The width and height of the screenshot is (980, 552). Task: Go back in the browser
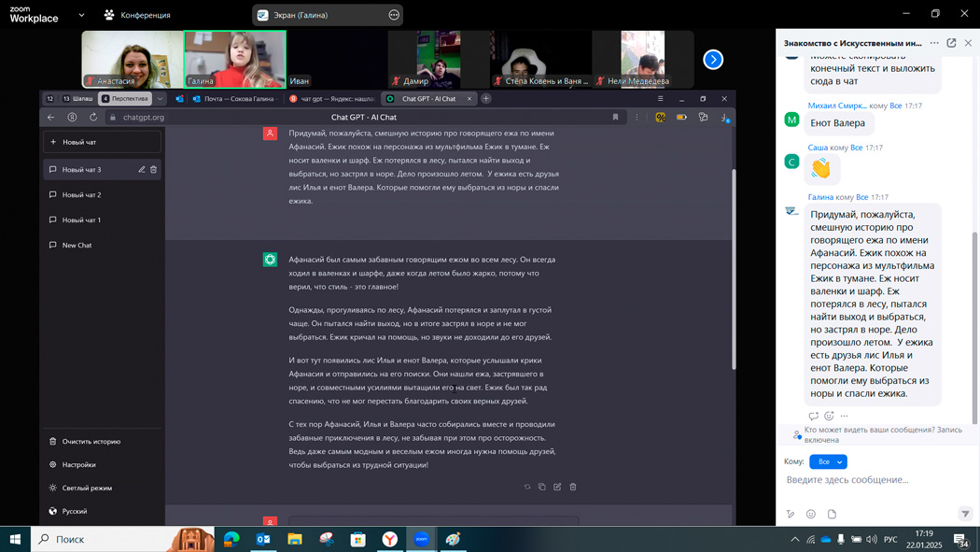pos(51,117)
